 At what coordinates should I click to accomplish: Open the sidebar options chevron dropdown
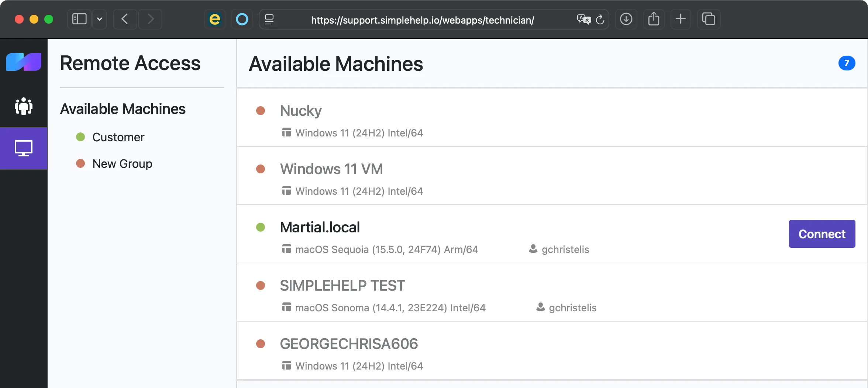pyautogui.click(x=99, y=19)
